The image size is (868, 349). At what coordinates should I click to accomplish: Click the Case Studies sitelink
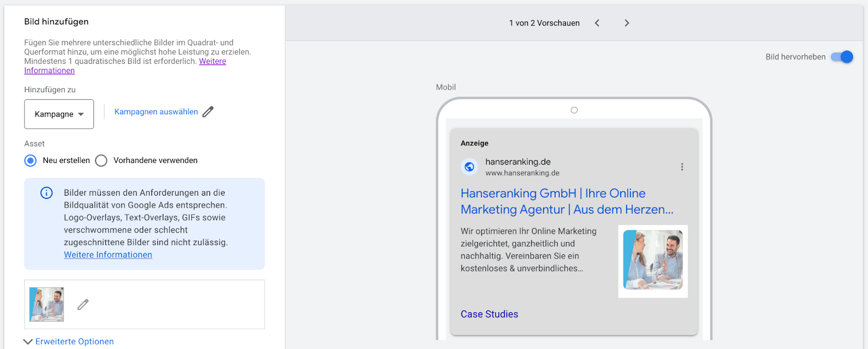pos(489,314)
